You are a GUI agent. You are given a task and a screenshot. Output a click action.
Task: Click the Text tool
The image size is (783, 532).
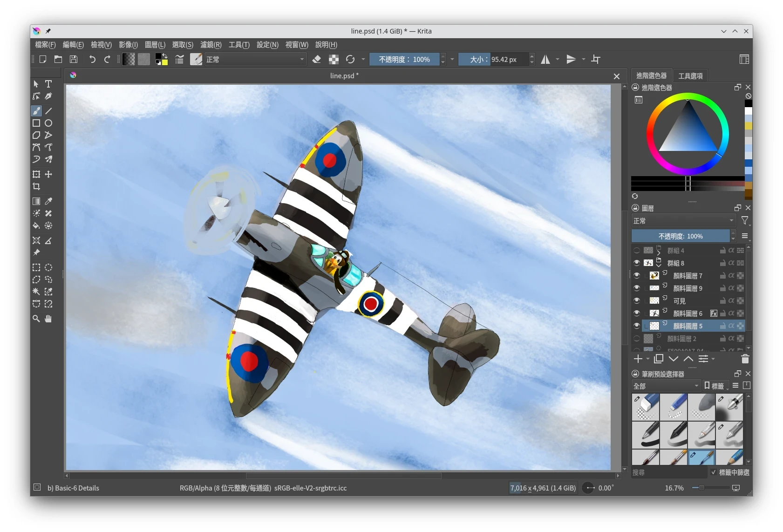point(48,84)
